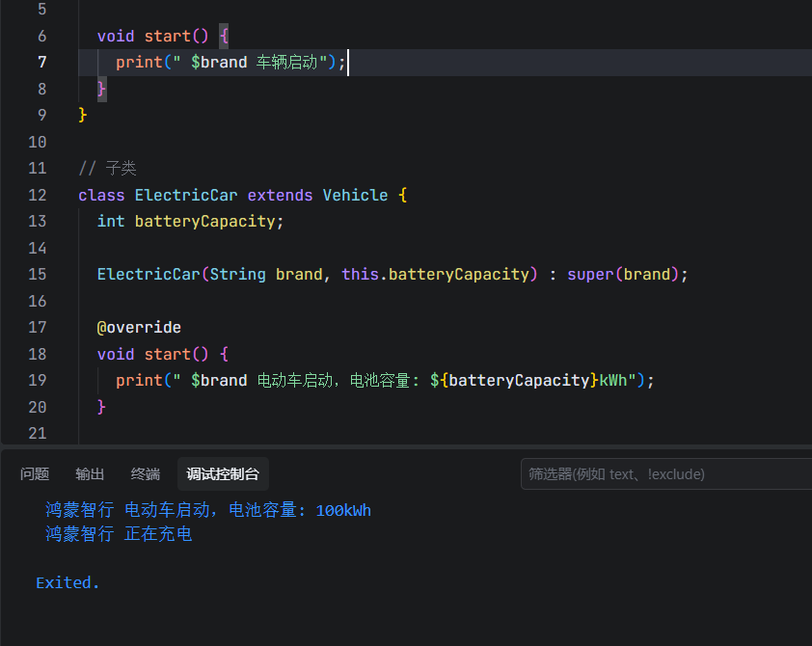This screenshot has height=646, width=812.
Task: Click the closing brace on line 20
Action: click(101, 407)
